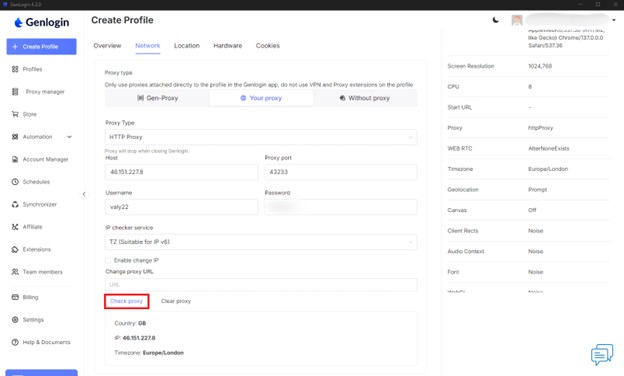Enable the change IP checkbox
The height and width of the screenshot is (376, 624).
point(108,260)
